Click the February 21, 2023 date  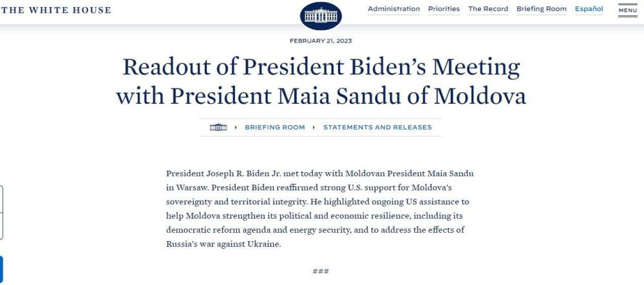pyautogui.click(x=321, y=41)
